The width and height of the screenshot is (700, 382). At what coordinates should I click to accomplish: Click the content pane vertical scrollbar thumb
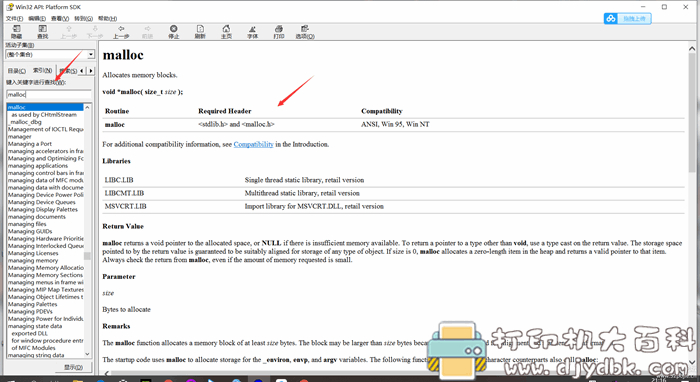click(692, 112)
